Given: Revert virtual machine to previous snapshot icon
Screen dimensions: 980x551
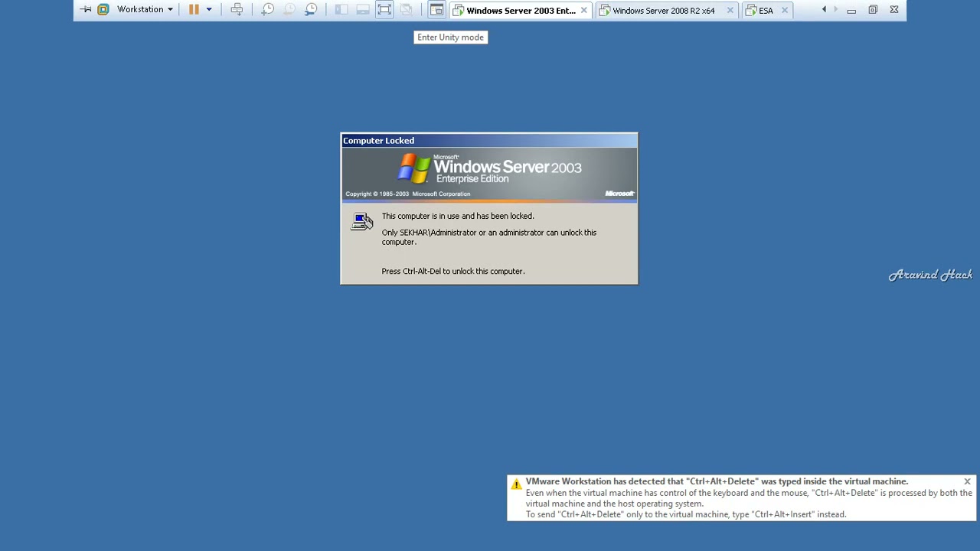Looking at the screenshot, I should tap(289, 10).
